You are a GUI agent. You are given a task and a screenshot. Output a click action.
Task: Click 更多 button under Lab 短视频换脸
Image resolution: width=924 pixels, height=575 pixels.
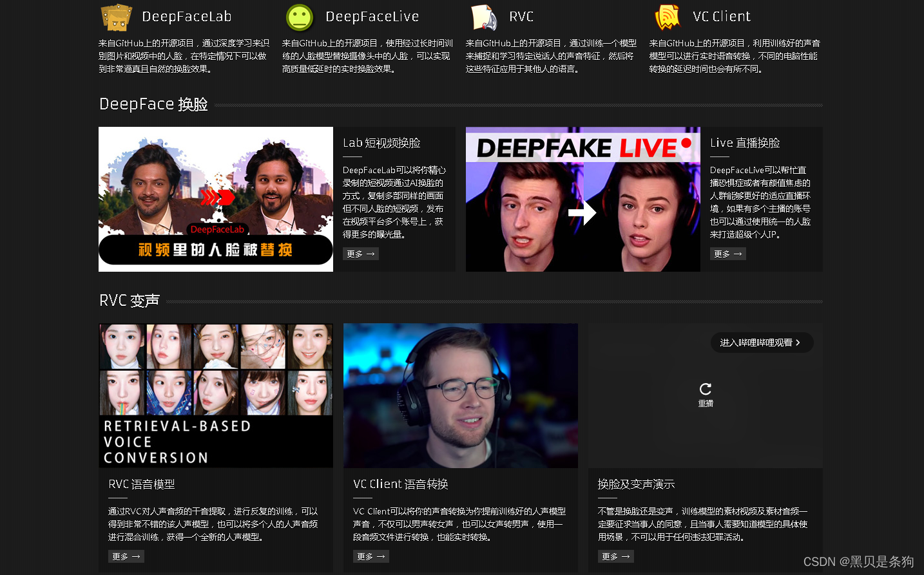(x=361, y=254)
